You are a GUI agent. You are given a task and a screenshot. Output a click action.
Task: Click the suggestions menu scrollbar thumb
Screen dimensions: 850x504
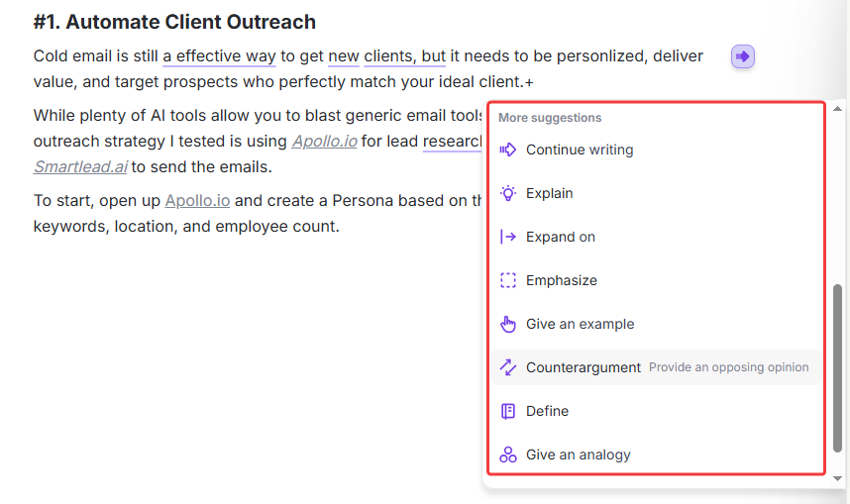pyautogui.click(x=838, y=366)
